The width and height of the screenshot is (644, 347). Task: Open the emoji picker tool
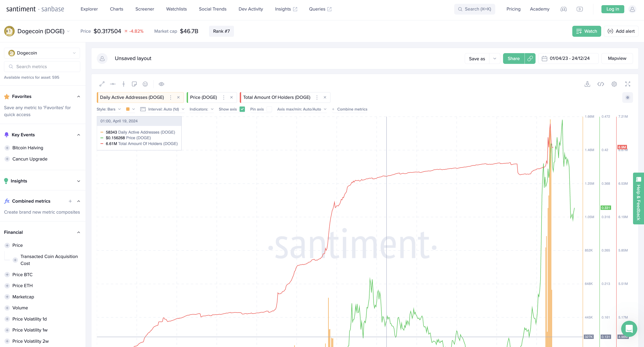point(145,84)
